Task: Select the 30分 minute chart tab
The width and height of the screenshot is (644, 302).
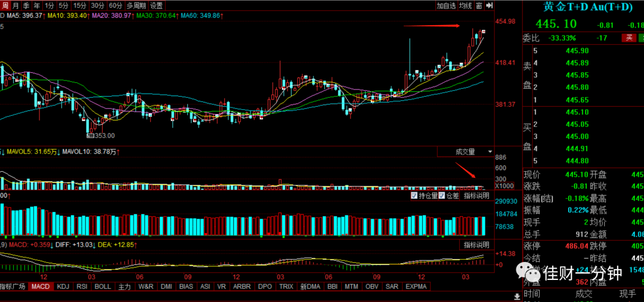Action: click(x=97, y=5)
